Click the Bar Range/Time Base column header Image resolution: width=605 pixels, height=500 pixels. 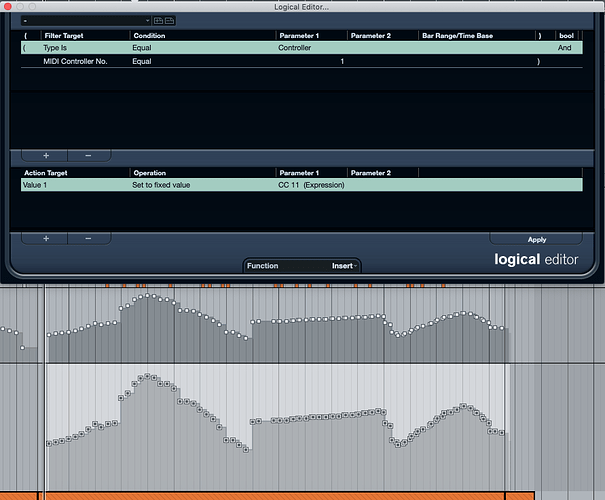point(457,35)
